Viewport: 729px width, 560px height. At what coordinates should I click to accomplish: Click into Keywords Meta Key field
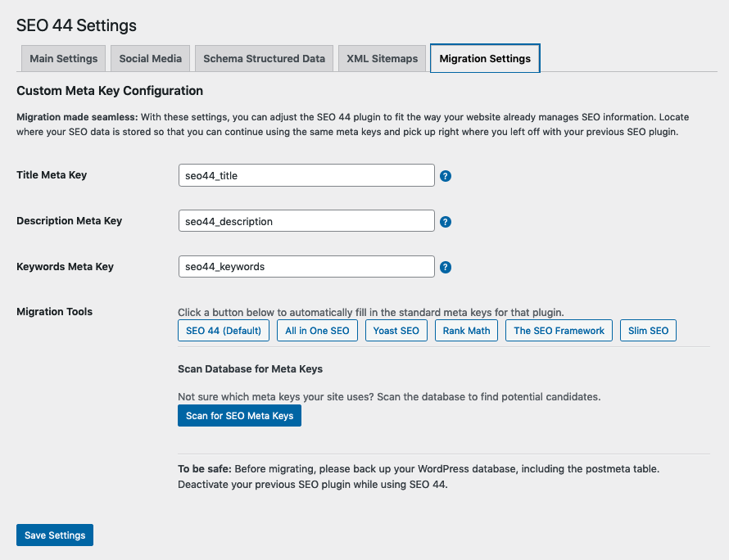[306, 266]
